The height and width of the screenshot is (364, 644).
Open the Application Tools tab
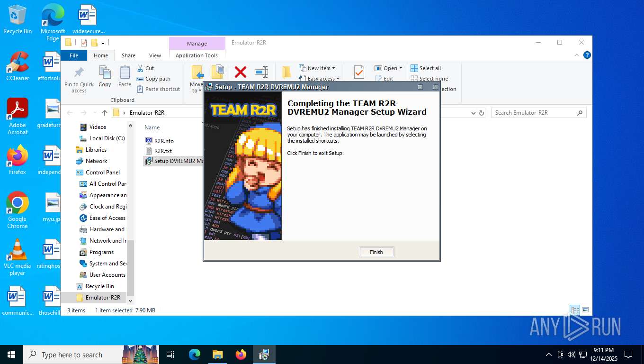(197, 55)
